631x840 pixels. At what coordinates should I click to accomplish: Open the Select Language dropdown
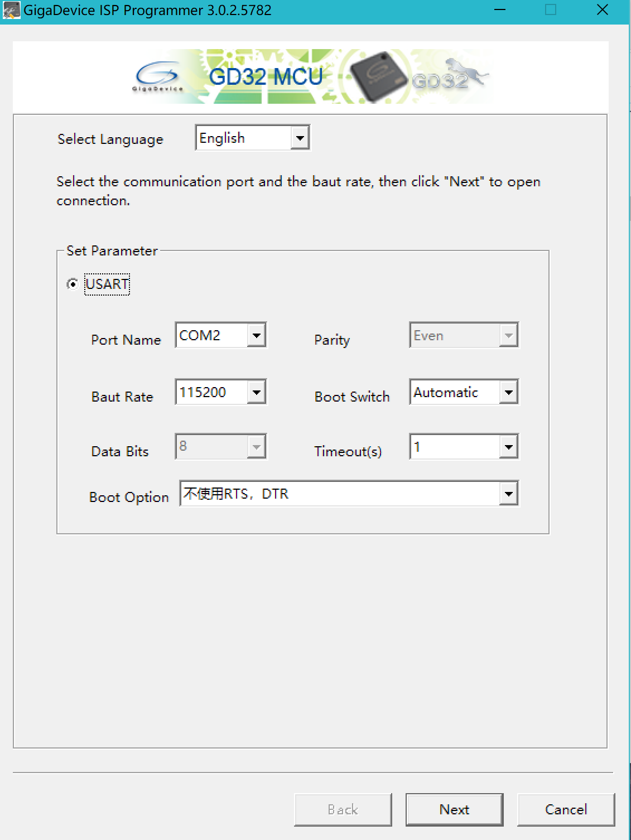click(x=252, y=138)
